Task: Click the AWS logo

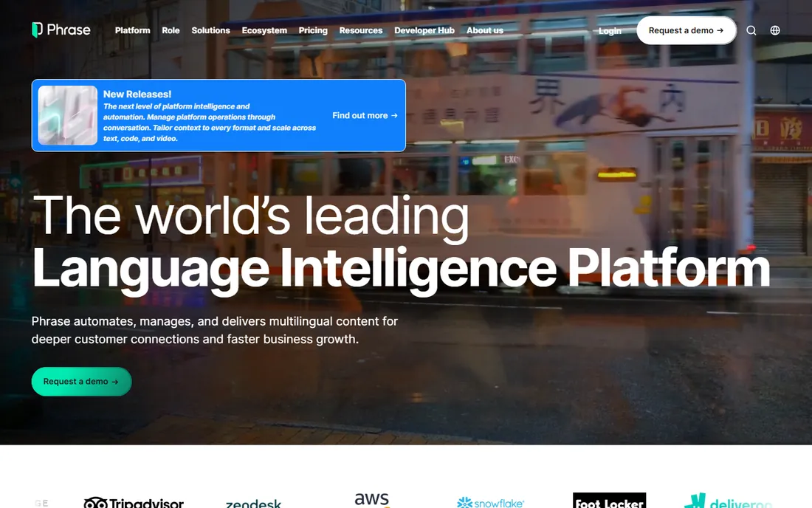Action: click(x=371, y=499)
